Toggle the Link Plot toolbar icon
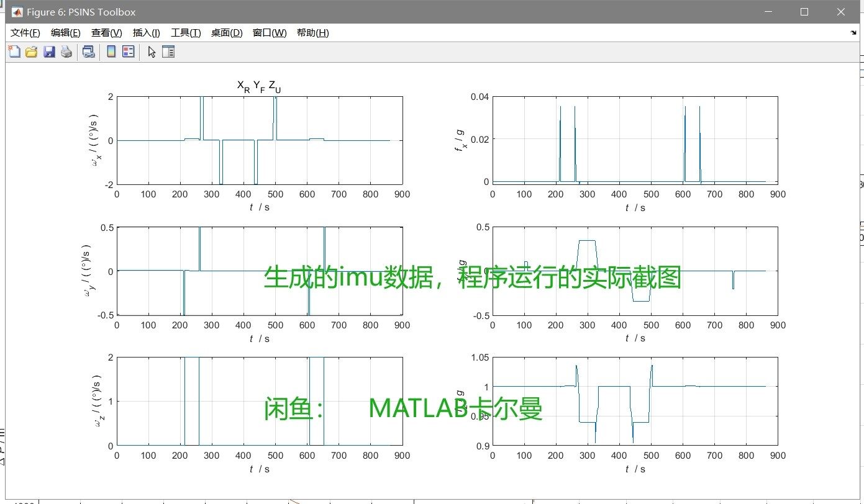Image resolution: width=864 pixels, height=504 pixels. (x=89, y=52)
